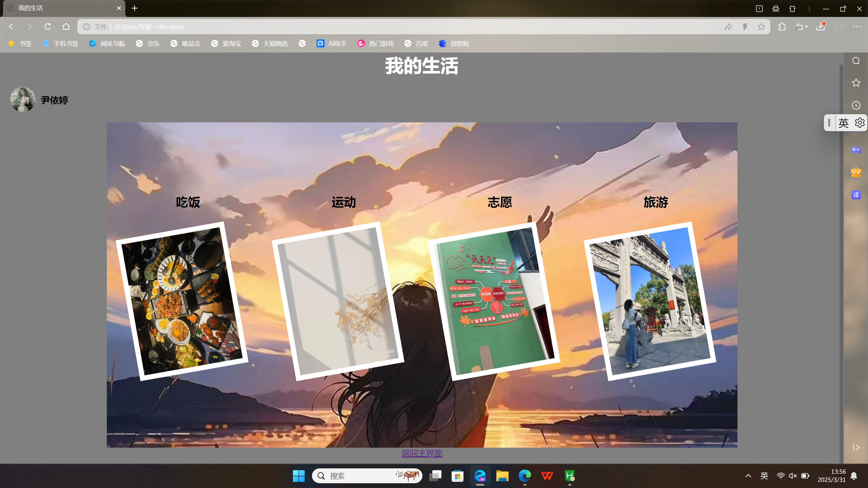Go to browser home page icon

[x=66, y=26]
